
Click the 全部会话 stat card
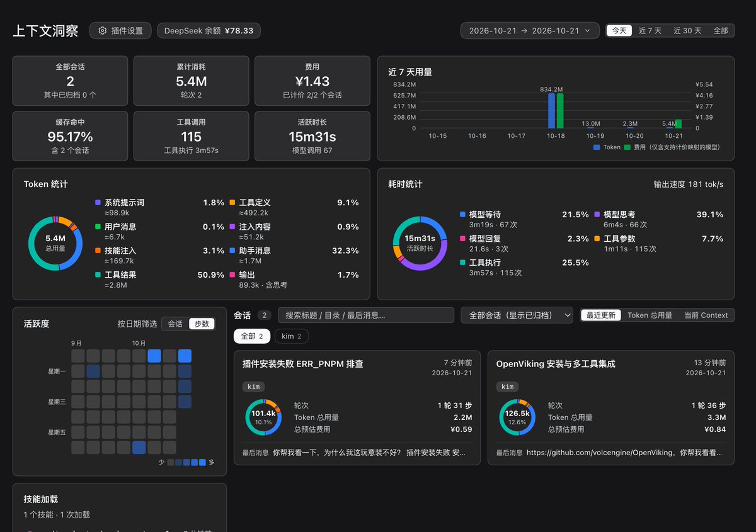pyautogui.click(x=71, y=81)
